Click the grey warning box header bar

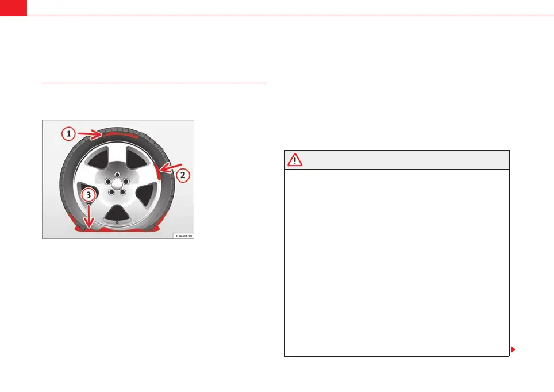tap(397, 160)
